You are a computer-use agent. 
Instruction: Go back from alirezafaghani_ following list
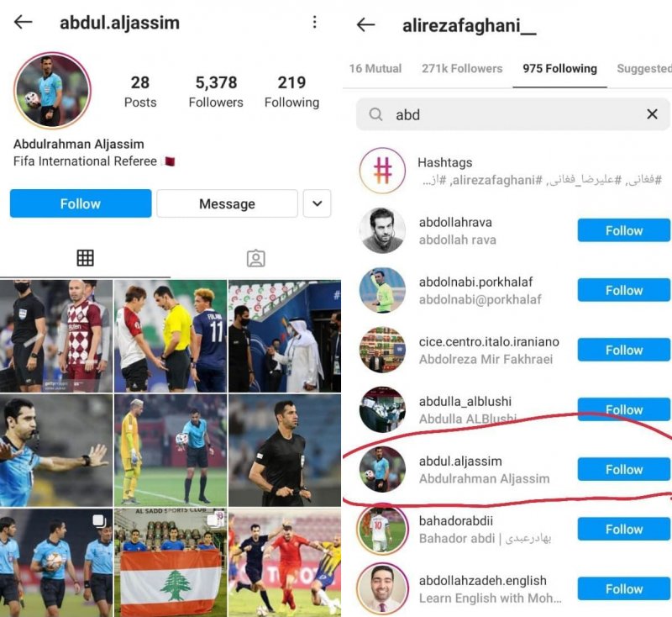pyautogui.click(x=365, y=25)
